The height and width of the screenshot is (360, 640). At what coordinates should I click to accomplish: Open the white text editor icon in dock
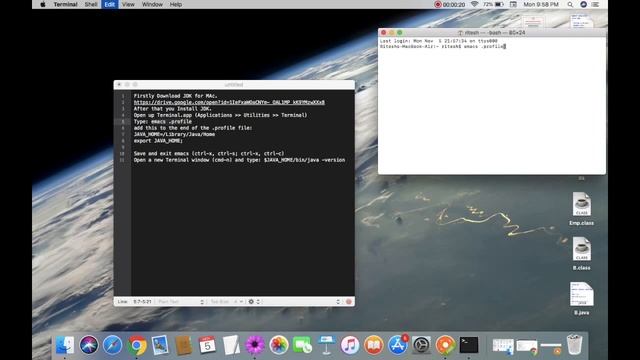tap(231, 345)
